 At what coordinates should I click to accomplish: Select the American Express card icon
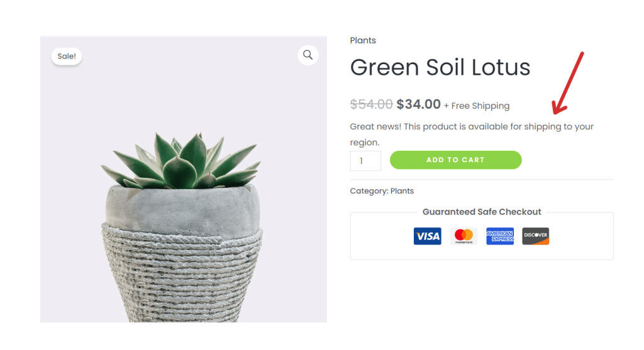click(500, 236)
